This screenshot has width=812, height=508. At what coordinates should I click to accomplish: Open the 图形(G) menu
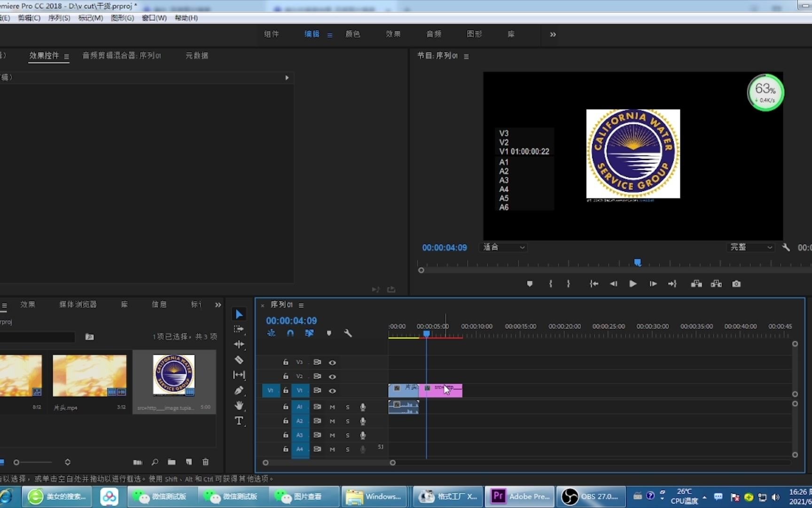click(x=123, y=18)
